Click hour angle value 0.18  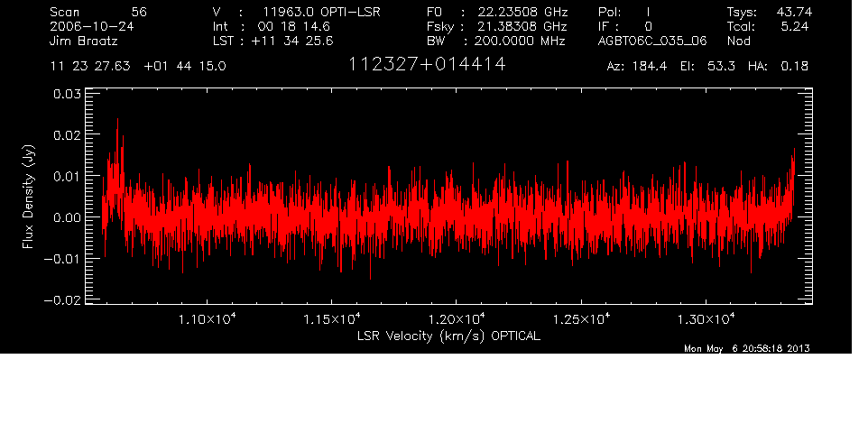pos(794,67)
